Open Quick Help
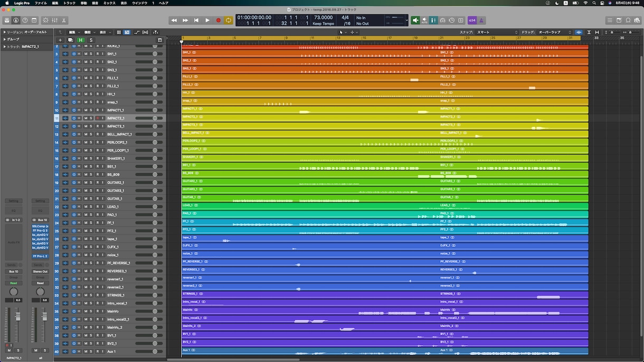This screenshot has height=362, width=644. click(25, 20)
